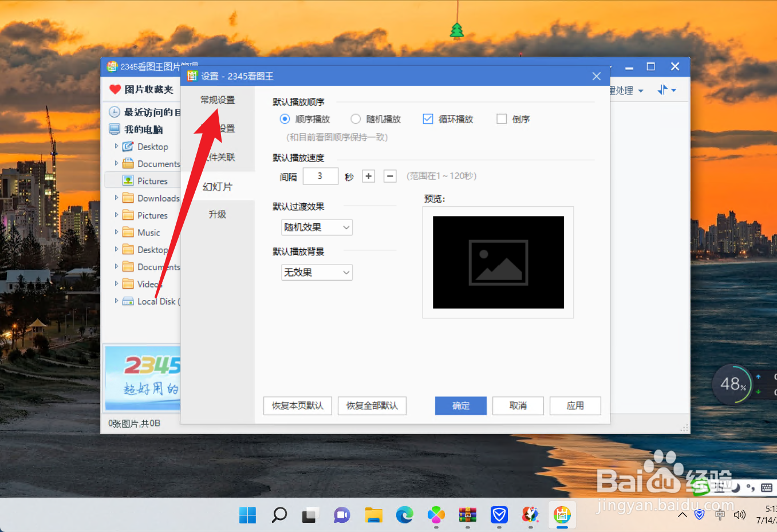
Task: Open the four-color clover app on taskbar
Action: point(436,515)
